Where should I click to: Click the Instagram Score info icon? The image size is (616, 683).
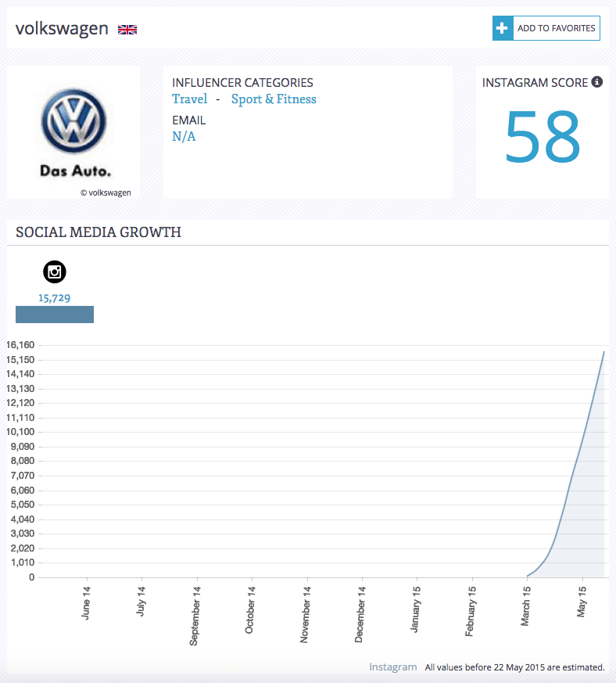(596, 82)
